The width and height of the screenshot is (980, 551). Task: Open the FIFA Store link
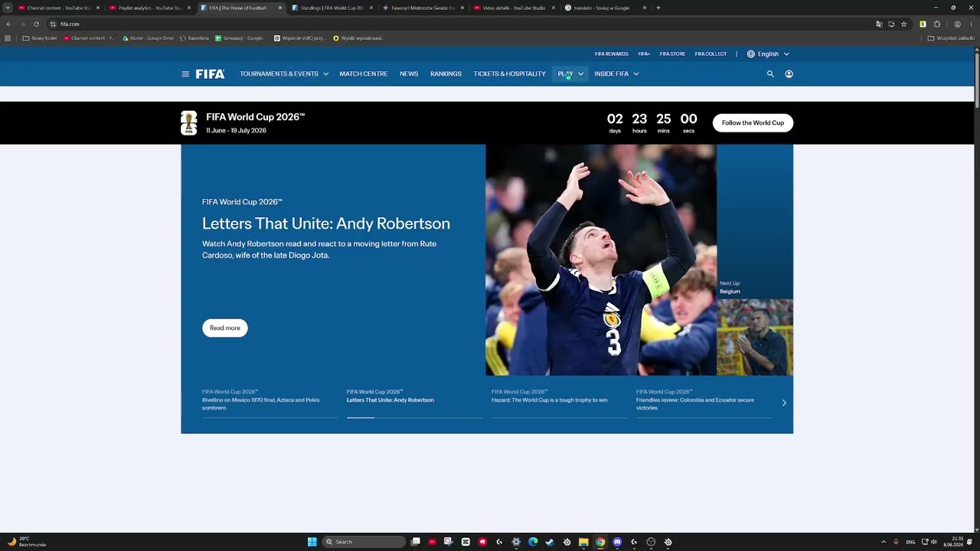click(x=672, y=54)
